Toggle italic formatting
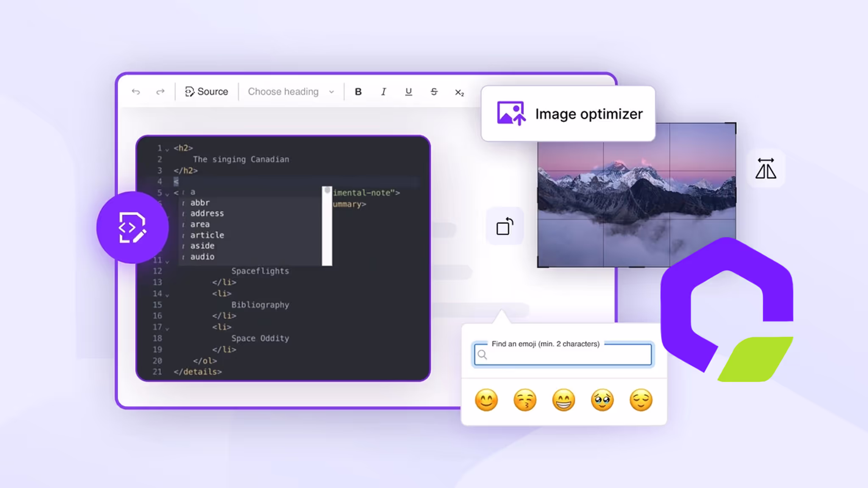Screen dimensions: 868x488 [383, 91]
